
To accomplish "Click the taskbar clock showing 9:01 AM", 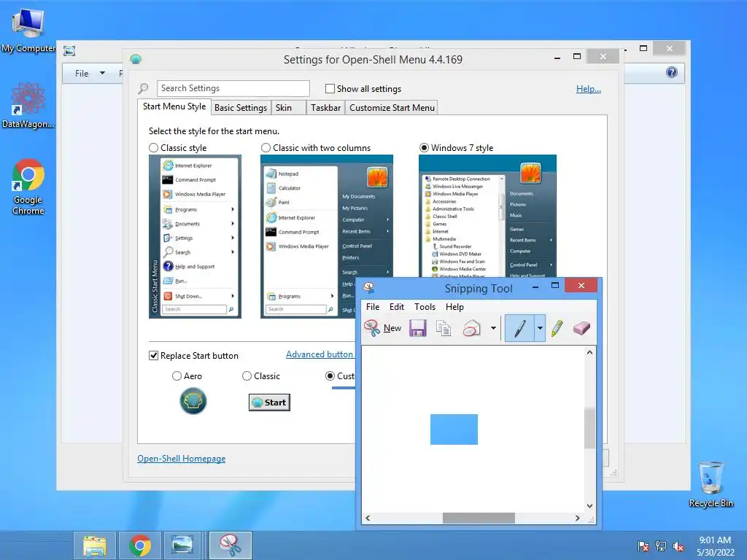I will point(715,545).
